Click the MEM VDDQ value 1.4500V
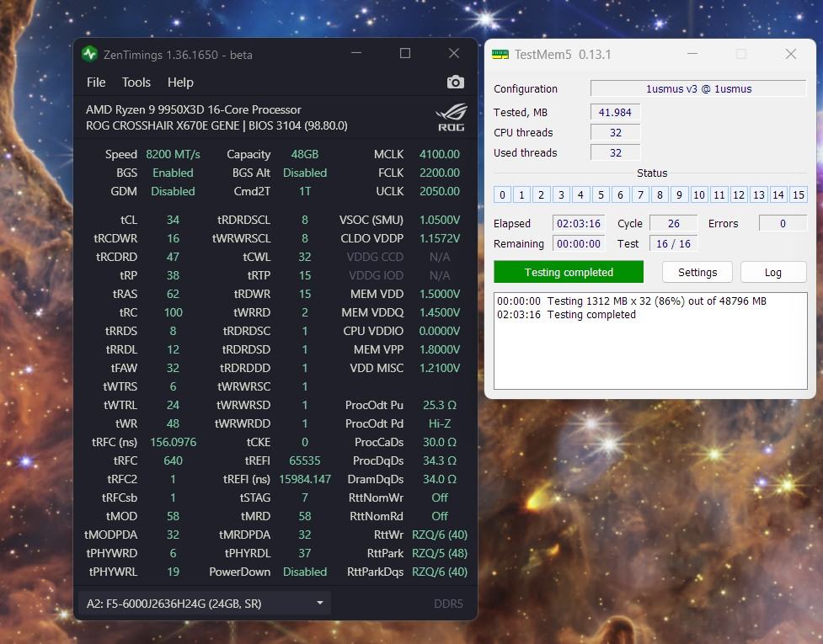Image resolution: width=823 pixels, height=644 pixels. 440,312
